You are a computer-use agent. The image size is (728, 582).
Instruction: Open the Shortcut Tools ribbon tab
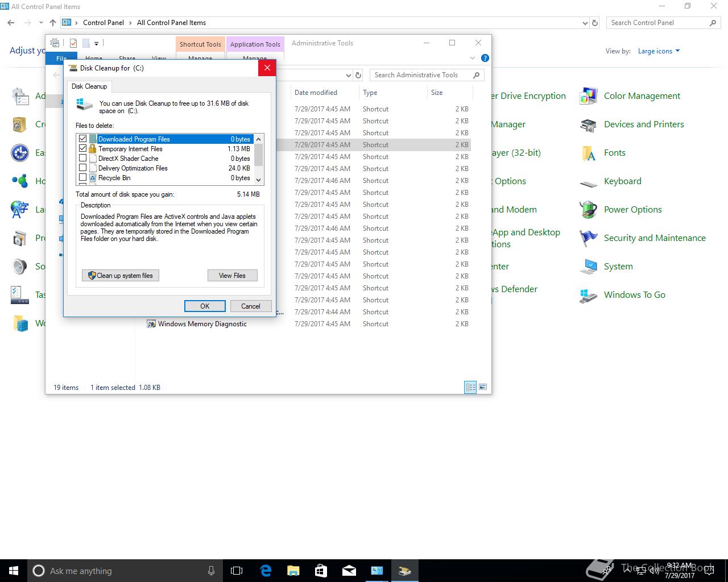(200, 44)
